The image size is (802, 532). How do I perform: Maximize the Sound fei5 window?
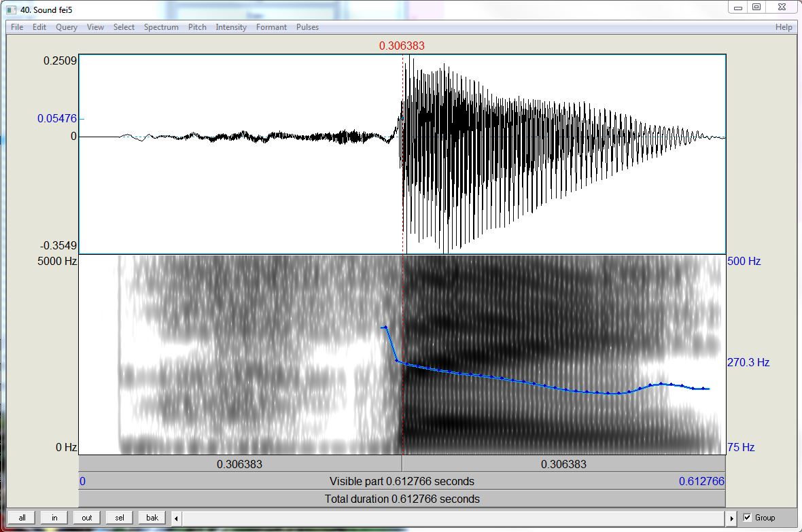[x=756, y=7]
